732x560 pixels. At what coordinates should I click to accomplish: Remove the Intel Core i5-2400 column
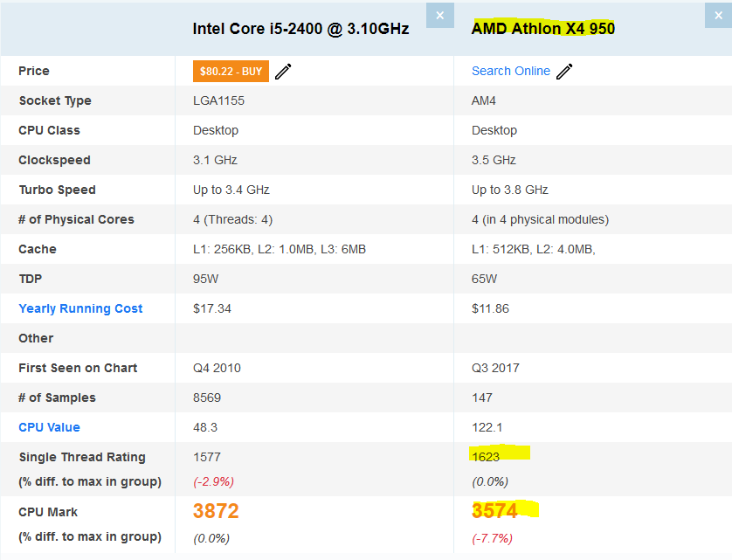click(x=439, y=16)
